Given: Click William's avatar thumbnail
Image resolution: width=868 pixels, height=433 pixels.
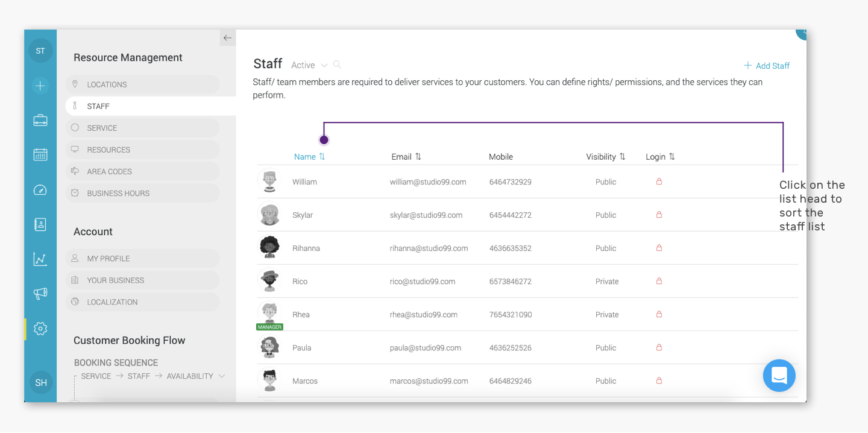Looking at the screenshot, I should click(269, 182).
